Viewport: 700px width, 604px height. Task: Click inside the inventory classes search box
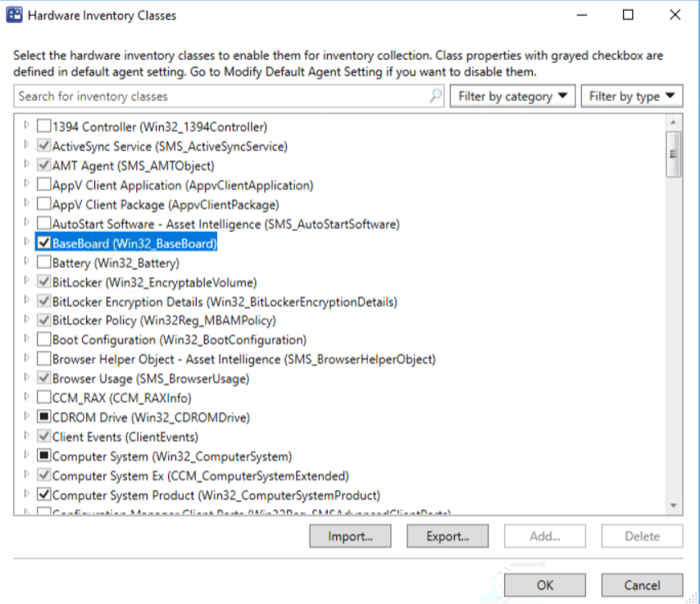205,96
